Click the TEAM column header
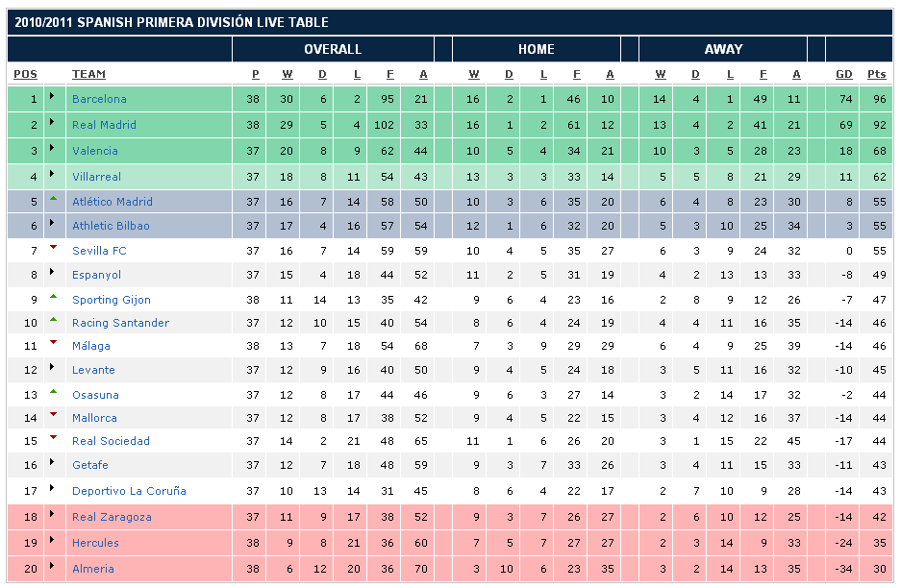The height and width of the screenshot is (588, 901). point(88,74)
